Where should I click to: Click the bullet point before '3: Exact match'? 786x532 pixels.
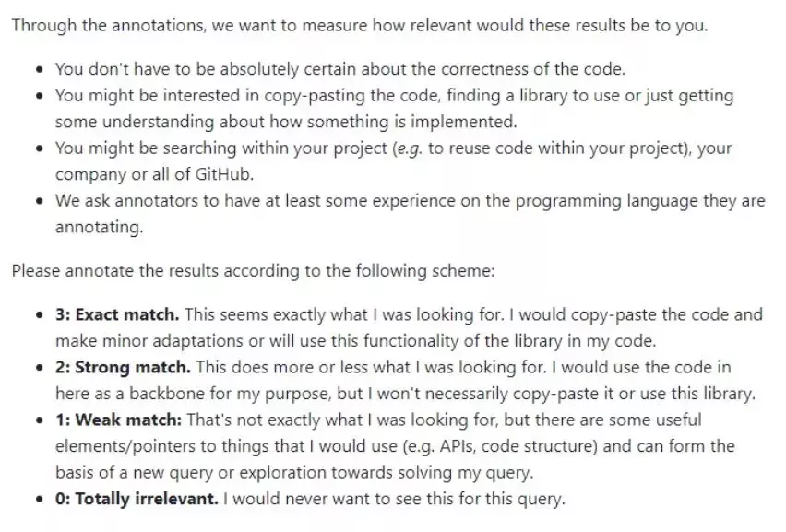(40, 315)
